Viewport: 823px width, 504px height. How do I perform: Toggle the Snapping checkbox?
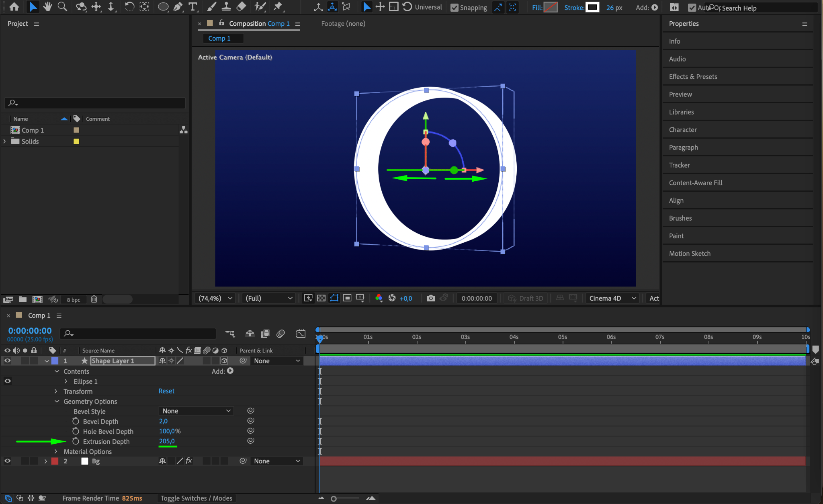[x=454, y=8]
